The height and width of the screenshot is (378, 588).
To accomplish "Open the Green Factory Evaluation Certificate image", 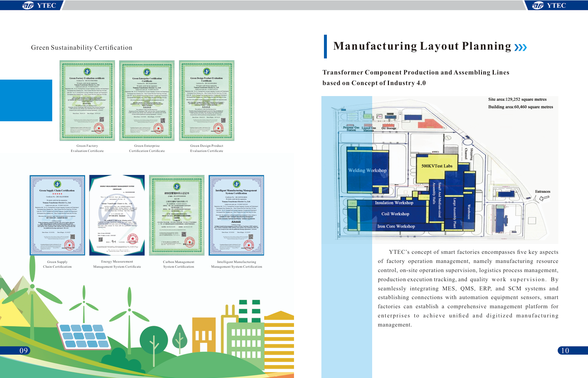I will click(x=87, y=100).
